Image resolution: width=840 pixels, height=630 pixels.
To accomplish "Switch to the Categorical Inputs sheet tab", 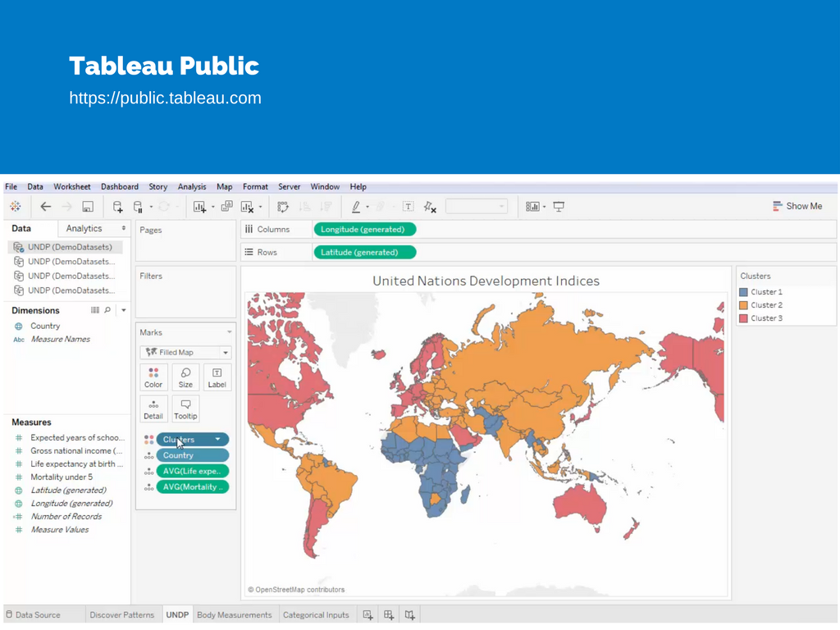I will tap(316, 615).
